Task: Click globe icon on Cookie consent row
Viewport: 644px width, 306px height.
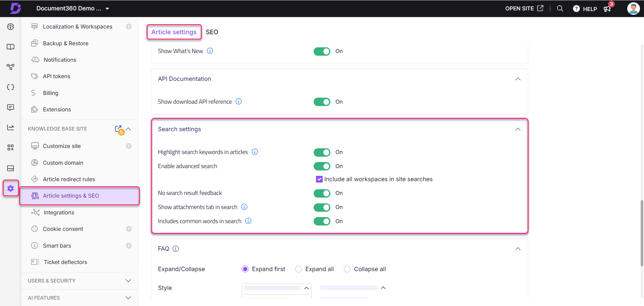Action: click(129, 229)
